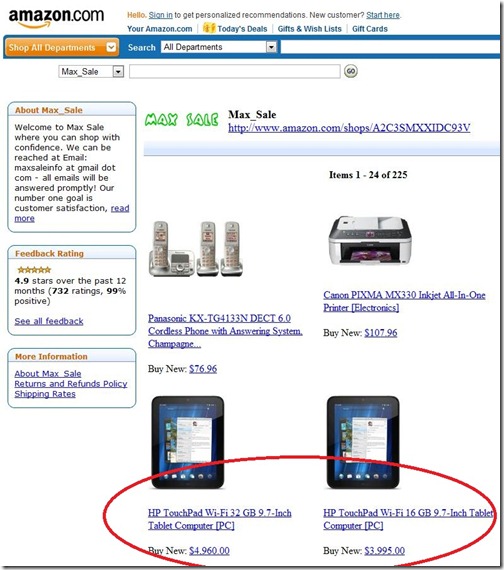504x570 pixels.
Task: Click the Max_Sale store search field
Action: [235, 71]
